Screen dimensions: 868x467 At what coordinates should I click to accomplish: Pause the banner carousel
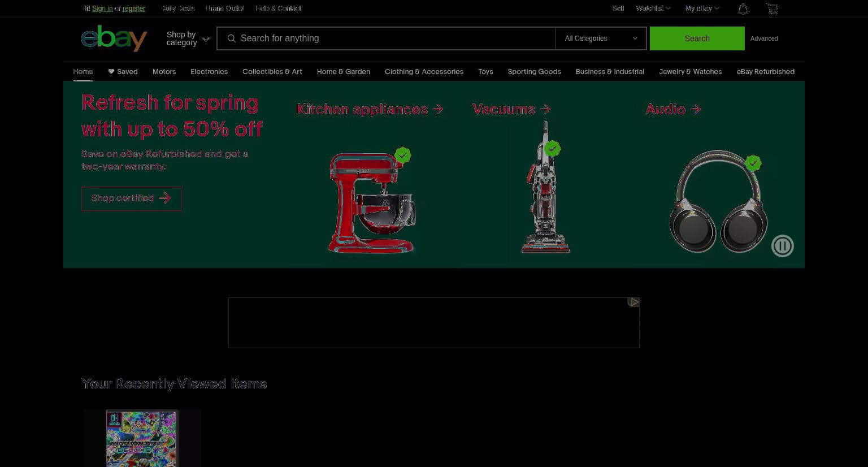coord(783,246)
